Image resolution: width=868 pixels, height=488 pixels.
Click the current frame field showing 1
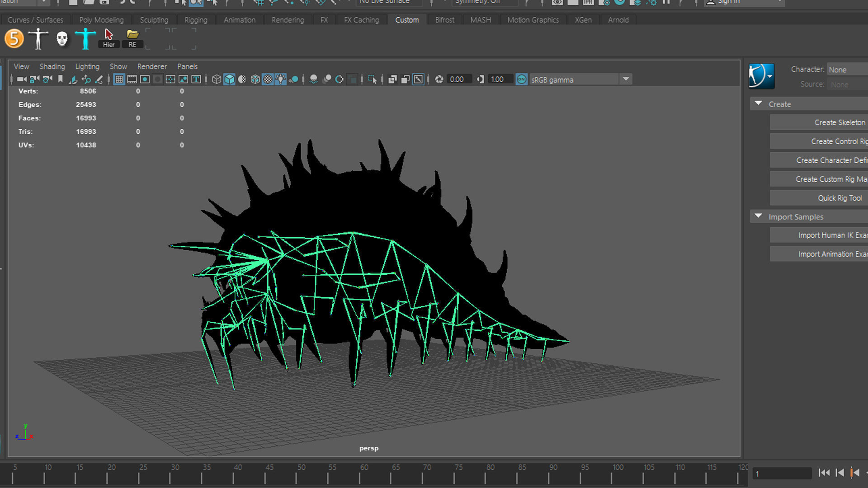782,474
